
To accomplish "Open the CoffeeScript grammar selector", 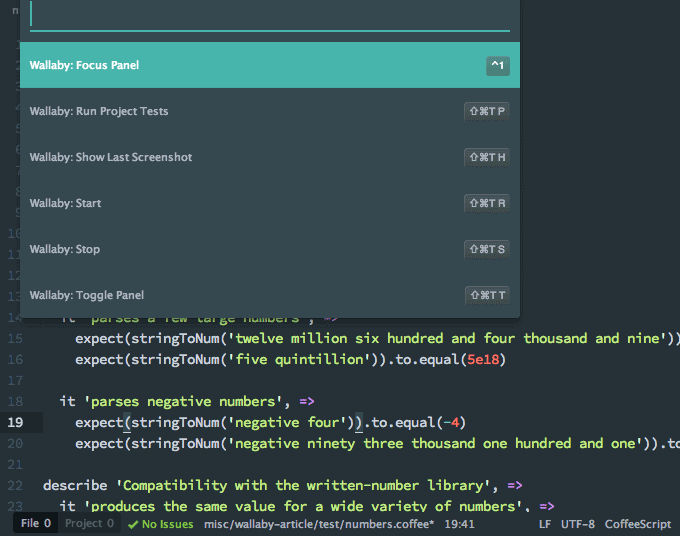I will 638,524.
